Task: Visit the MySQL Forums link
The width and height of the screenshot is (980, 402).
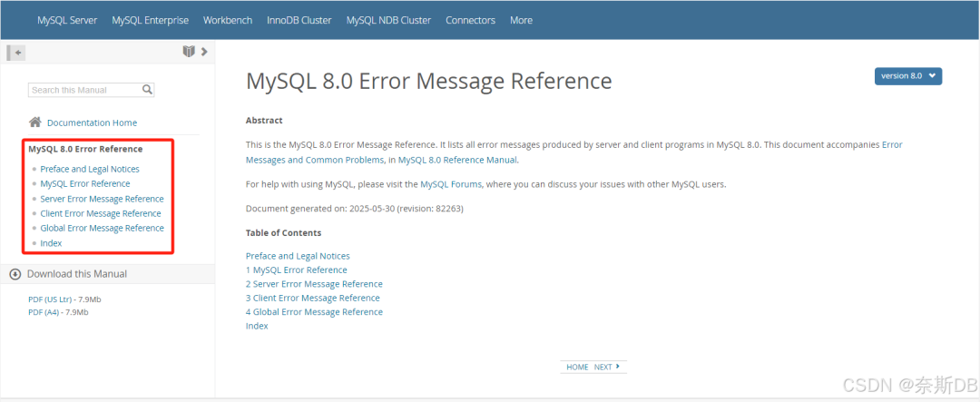Action: pos(451,184)
